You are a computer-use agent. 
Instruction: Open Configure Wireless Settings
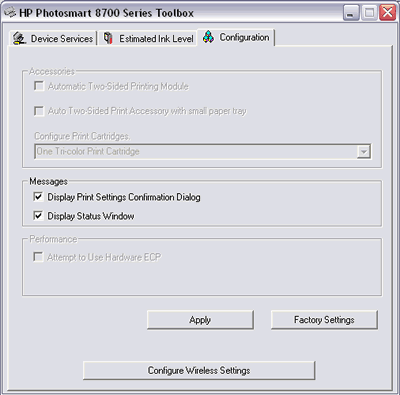coord(199,370)
